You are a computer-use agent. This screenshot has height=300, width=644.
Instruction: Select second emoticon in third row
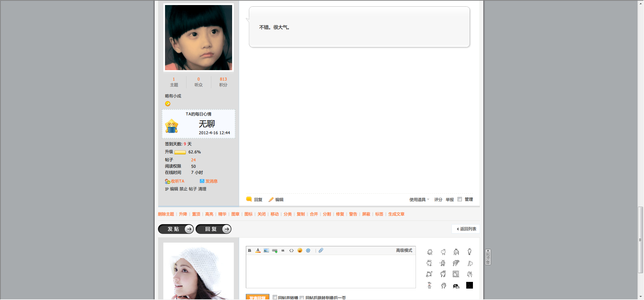(443, 274)
